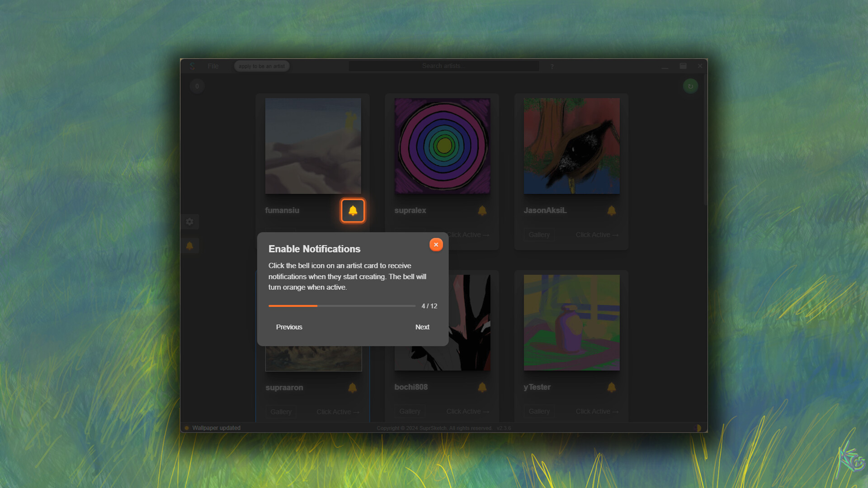Open yTester's artwork thumbnail
This screenshot has height=488, width=868.
(571, 322)
